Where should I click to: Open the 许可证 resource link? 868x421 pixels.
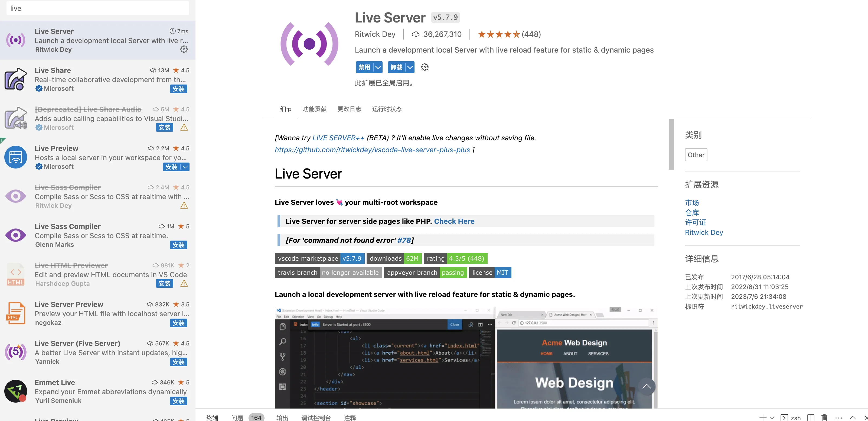[x=695, y=222]
